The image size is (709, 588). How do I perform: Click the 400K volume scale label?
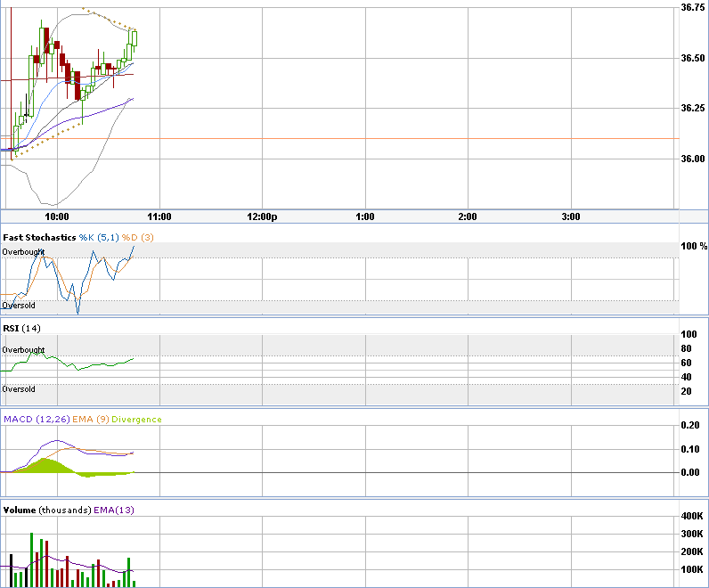pyautogui.click(x=692, y=516)
